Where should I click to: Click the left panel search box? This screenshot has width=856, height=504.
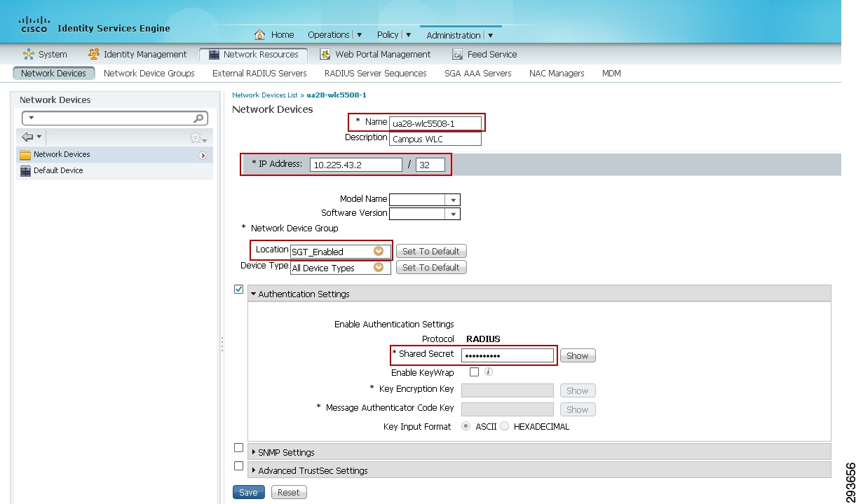click(115, 118)
